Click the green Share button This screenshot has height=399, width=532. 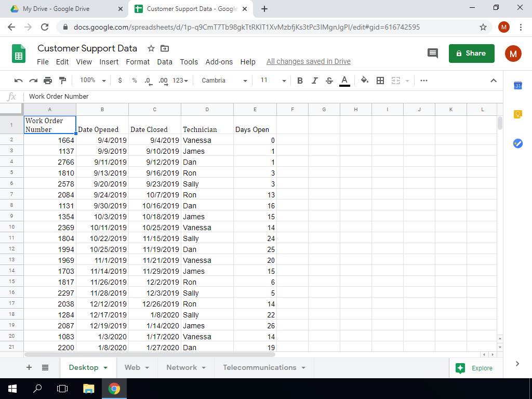471,54
